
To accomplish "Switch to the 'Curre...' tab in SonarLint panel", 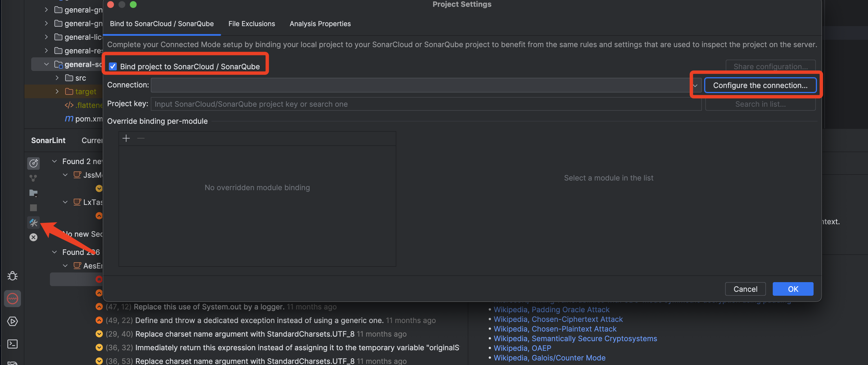I will 92,140.
